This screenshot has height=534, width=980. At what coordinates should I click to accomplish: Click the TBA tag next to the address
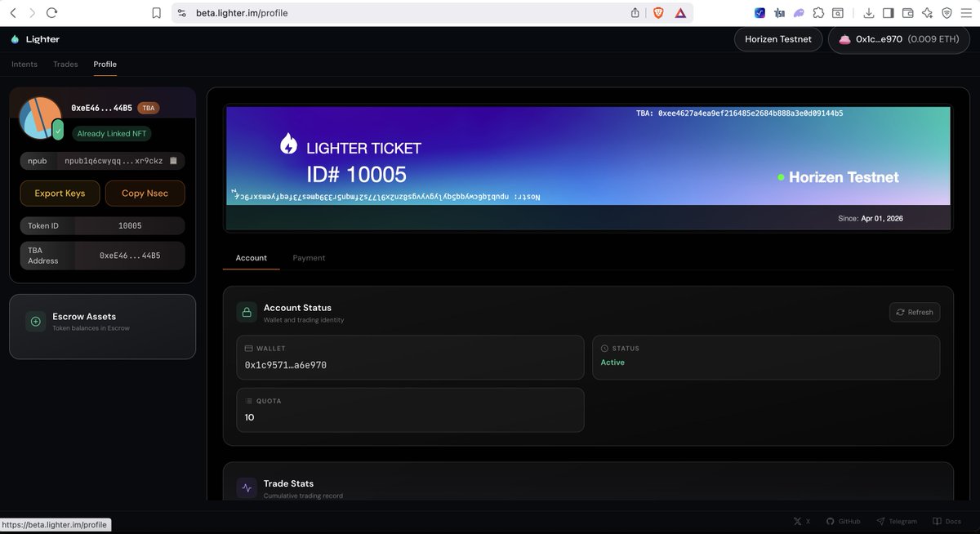148,108
